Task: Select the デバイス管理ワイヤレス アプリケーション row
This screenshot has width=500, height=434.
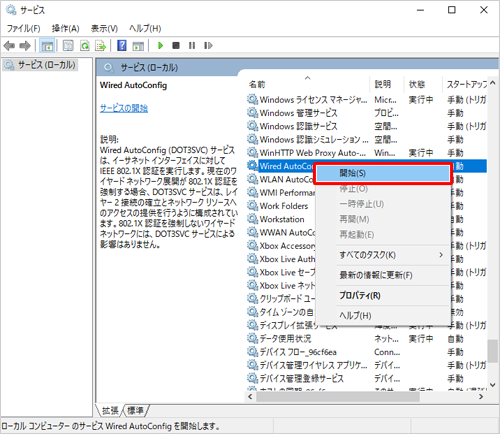Action: [x=367, y=365]
